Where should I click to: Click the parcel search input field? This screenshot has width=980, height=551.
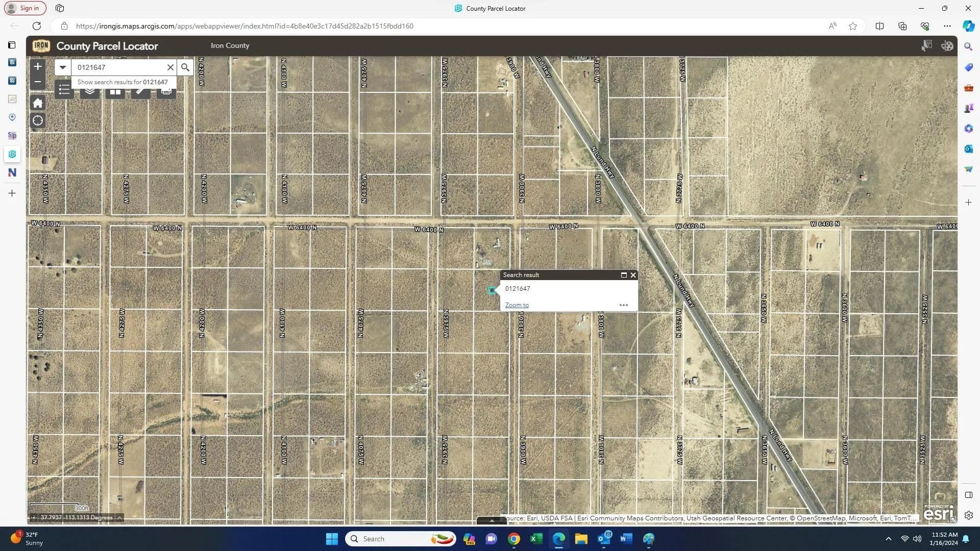pyautogui.click(x=120, y=67)
